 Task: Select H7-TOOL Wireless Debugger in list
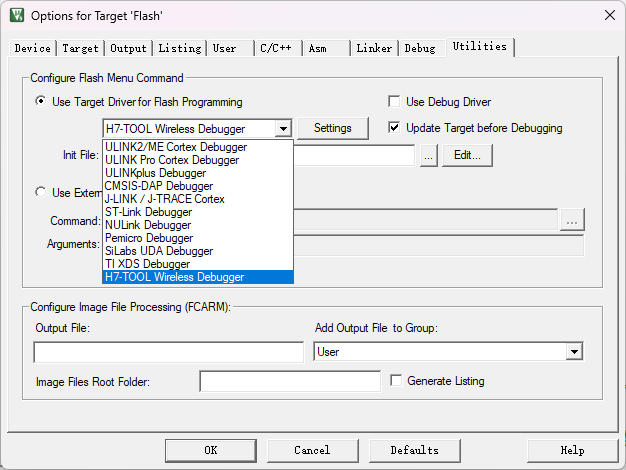198,277
